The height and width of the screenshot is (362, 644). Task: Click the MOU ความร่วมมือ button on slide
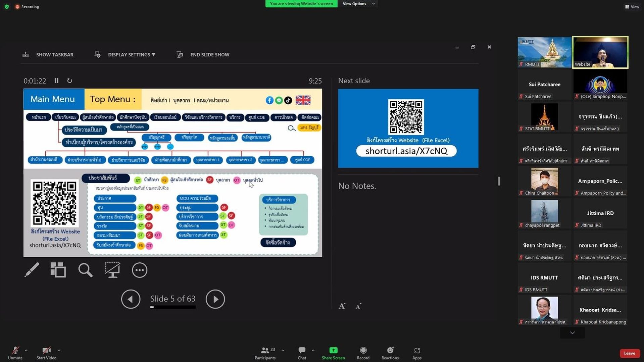point(197,198)
